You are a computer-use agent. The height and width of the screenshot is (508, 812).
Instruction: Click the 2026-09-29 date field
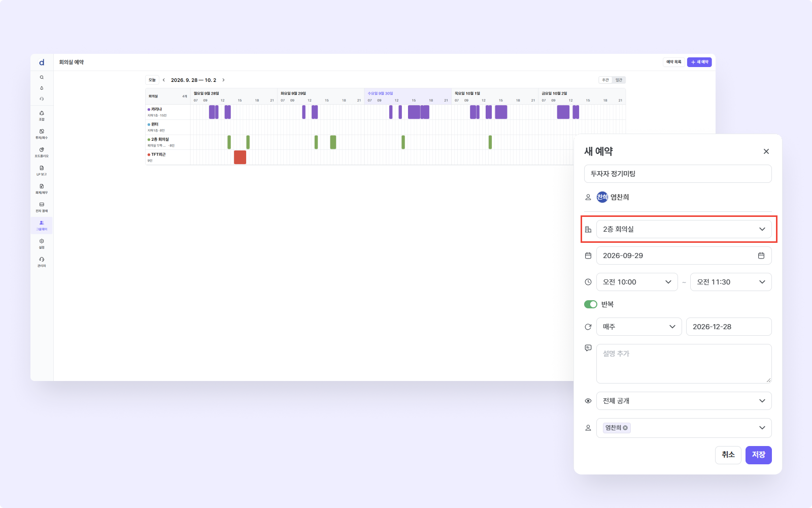684,256
